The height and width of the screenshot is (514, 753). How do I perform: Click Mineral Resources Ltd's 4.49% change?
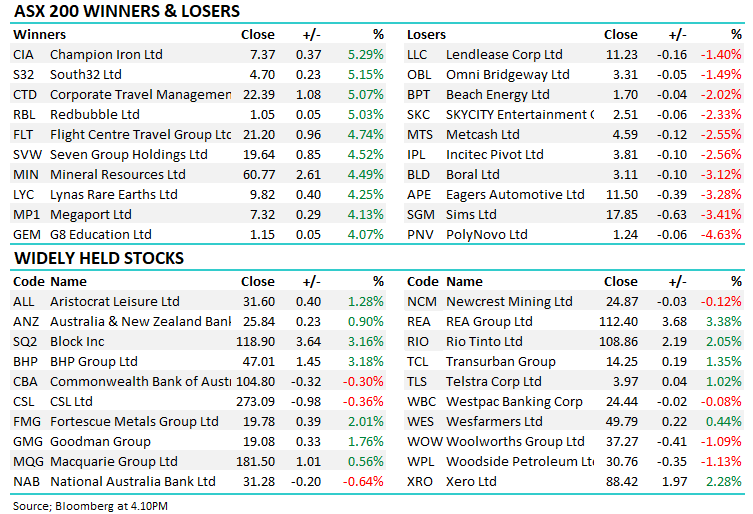(x=365, y=174)
